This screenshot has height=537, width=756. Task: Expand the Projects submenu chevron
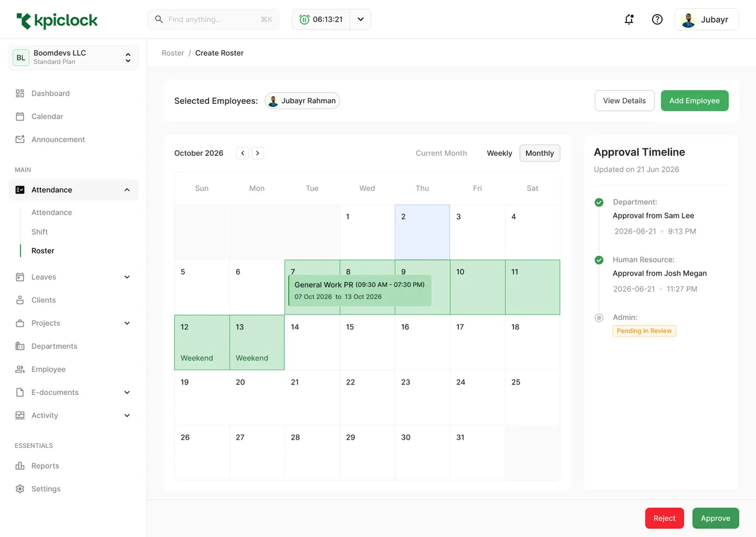pyautogui.click(x=127, y=323)
